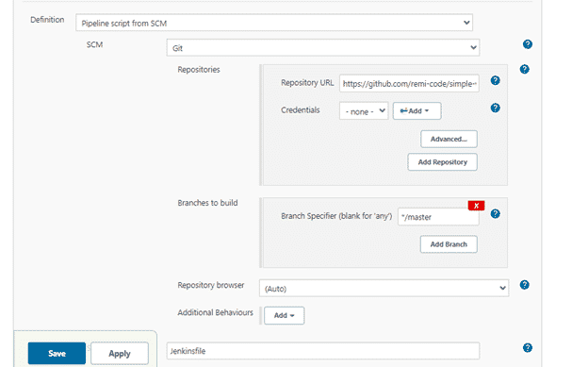Delete branch with red X button

[x=476, y=206]
